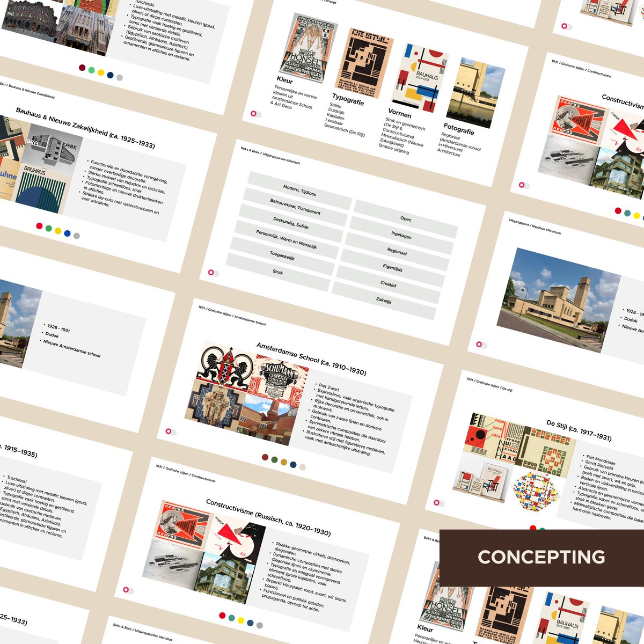Open the lion emblem image on Amsterdamse School
The height and width of the screenshot is (644, 644).
coord(224,367)
